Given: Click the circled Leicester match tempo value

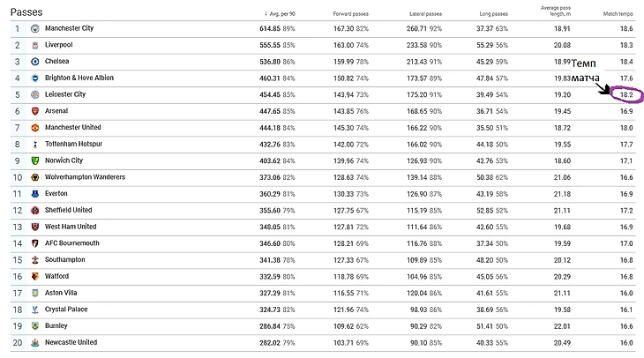Looking at the screenshot, I should (625, 94).
